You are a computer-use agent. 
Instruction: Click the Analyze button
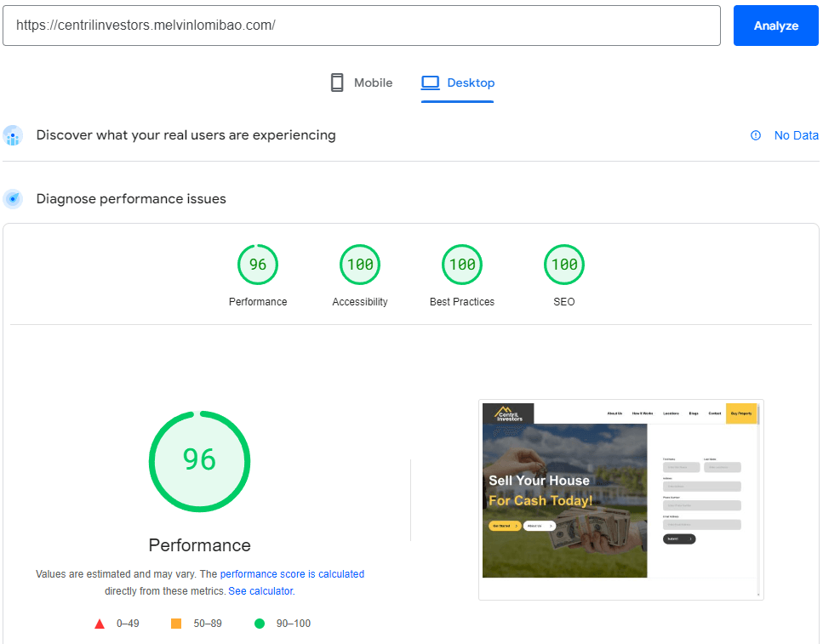pos(775,26)
